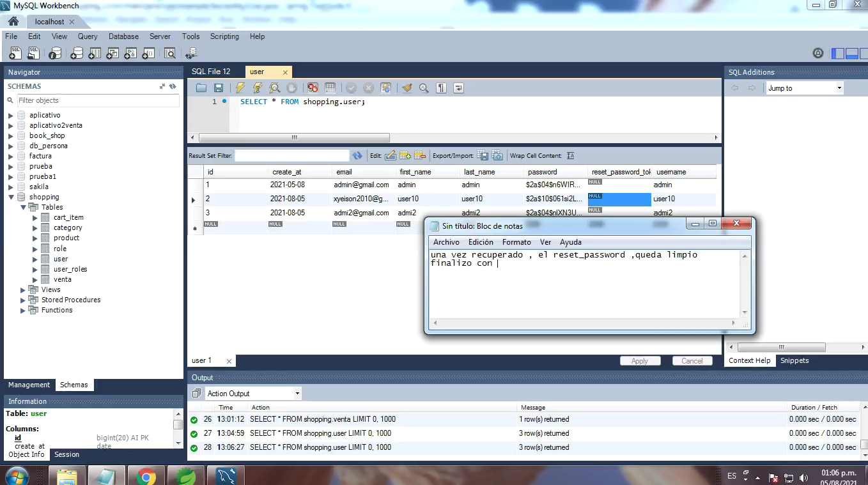Toggle auto-commit mode icon
Screen dimensions: 868x485
click(385, 88)
